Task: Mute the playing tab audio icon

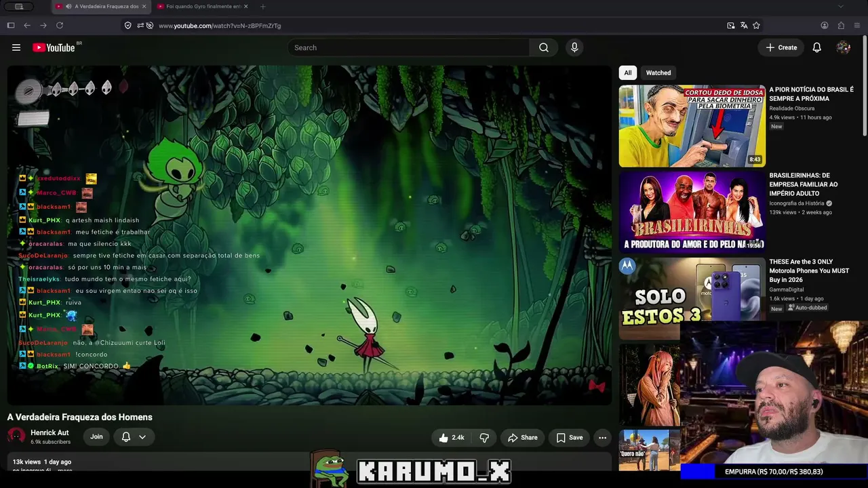Action: click(x=69, y=7)
